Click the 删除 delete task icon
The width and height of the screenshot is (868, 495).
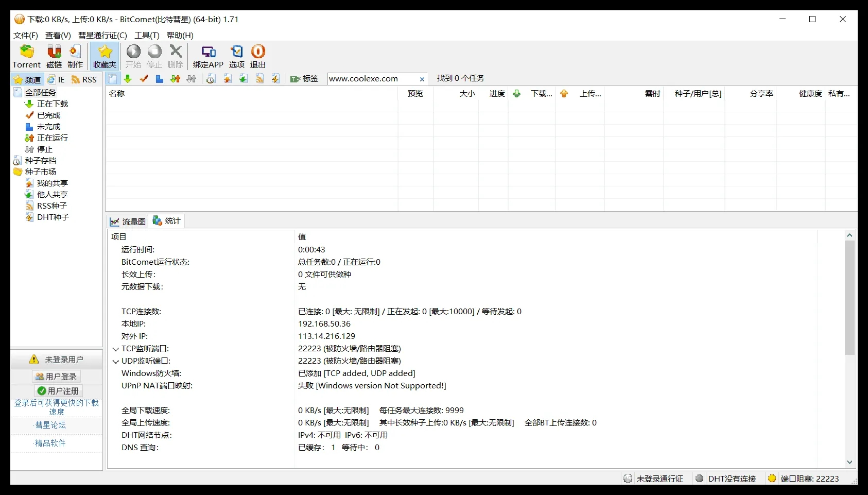click(176, 56)
